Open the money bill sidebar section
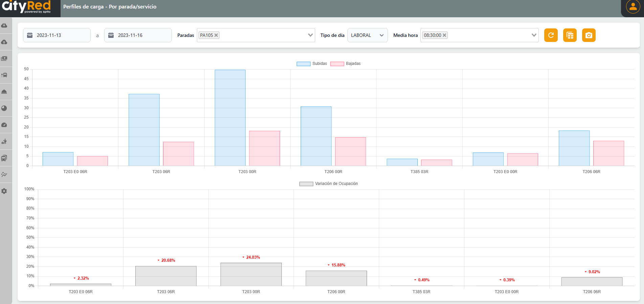Viewport: 644px width, 304px height. pos(4,59)
